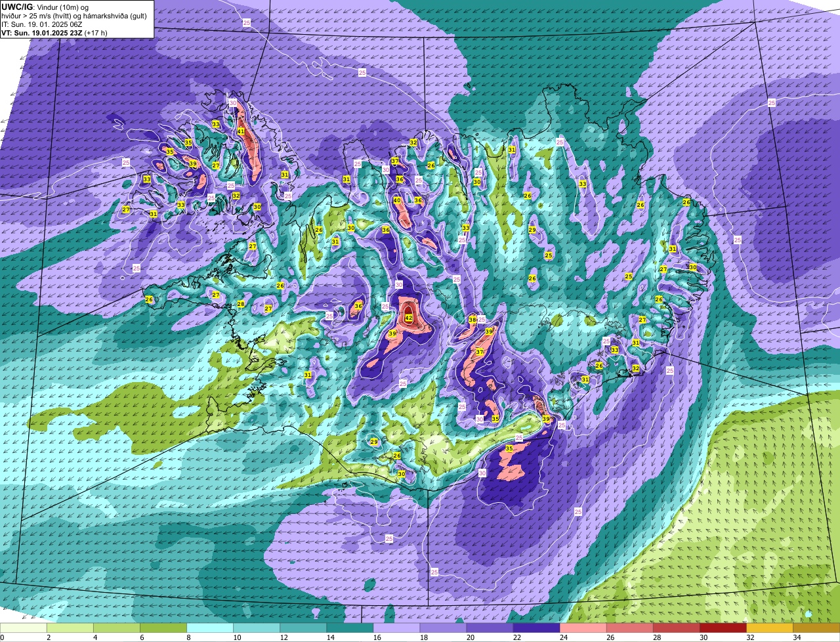840x642 pixels.
Task: Pick the lavender 16–18 m/s legend swatch
Action: 396,628
